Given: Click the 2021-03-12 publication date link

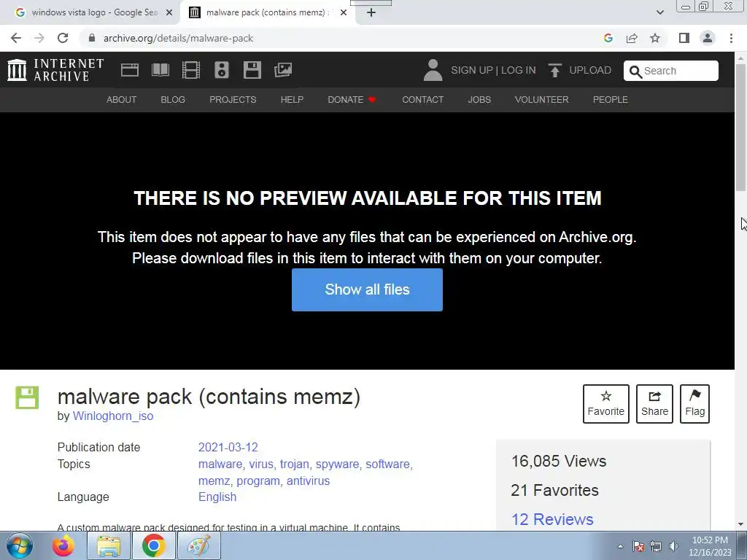Looking at the screenshot, I should point(228,447).
